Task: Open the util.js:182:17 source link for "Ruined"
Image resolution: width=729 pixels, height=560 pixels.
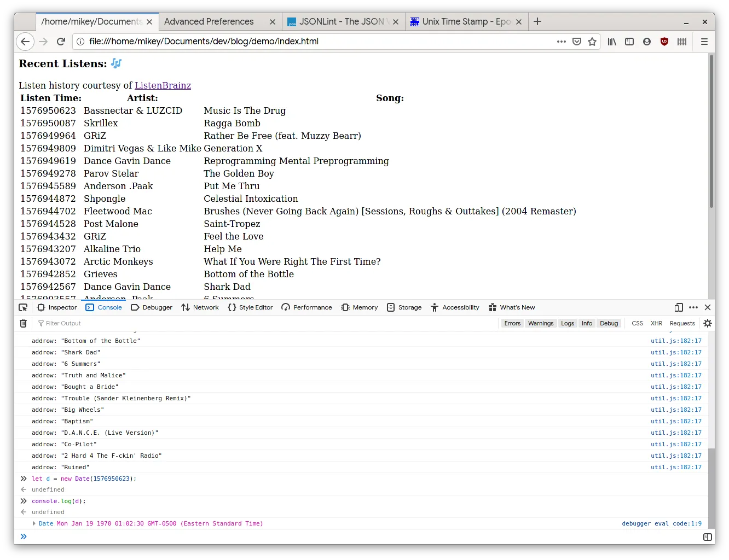Action: point(676,467)
